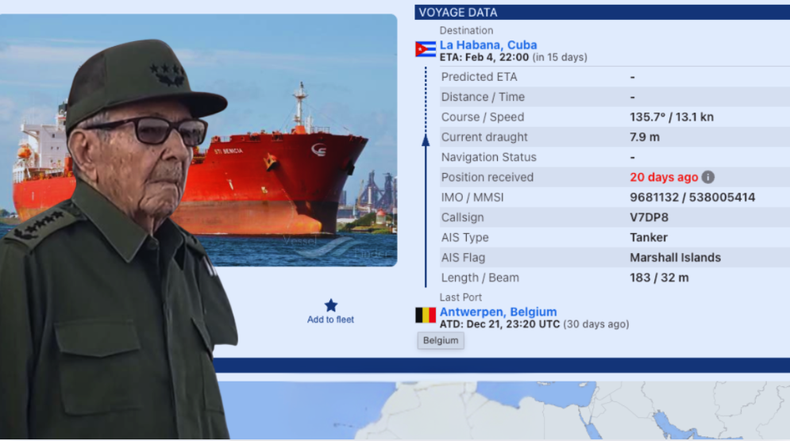Click the IMO / MMSI number value
The height and width of the screenshot is (441, 790).
[692, 197]
